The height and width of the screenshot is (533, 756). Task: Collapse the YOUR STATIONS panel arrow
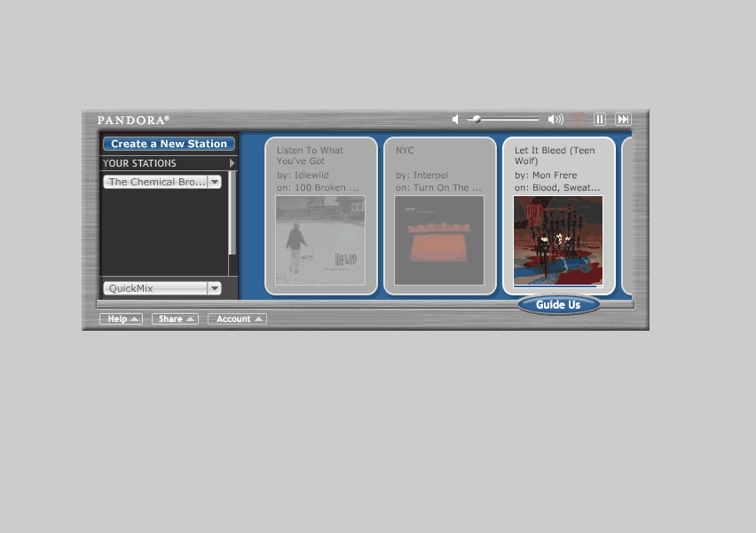click(x=232, y=163)
